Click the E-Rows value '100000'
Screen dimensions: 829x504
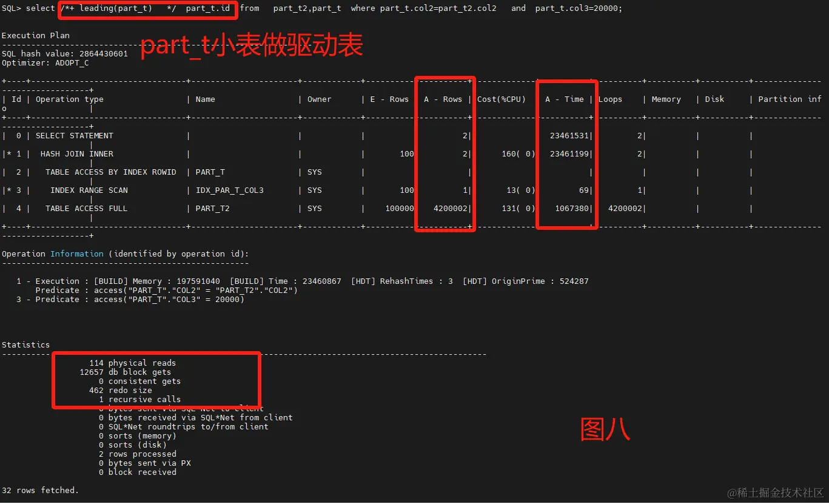pos(400,209)
